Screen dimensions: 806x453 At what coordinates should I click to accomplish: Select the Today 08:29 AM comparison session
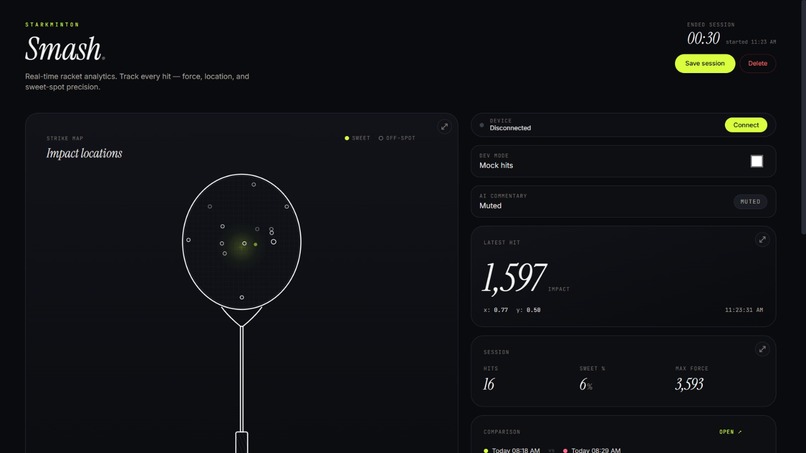(x=592, y=450)
